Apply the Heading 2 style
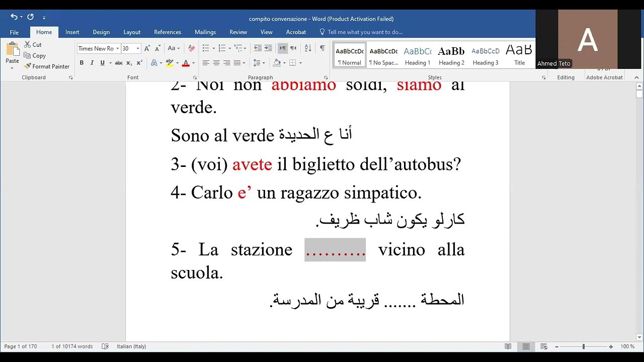Screen dimensions: 644x362 pos(451,55)
